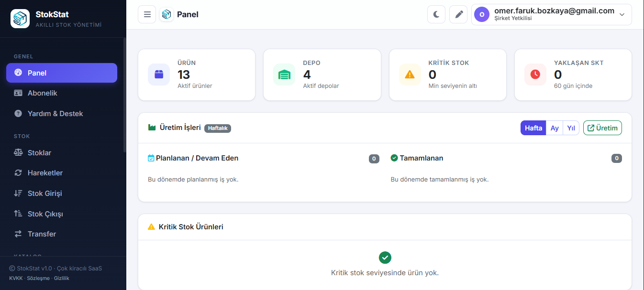
Task: Click the purple user avatar circle
Action: (482, 14)
